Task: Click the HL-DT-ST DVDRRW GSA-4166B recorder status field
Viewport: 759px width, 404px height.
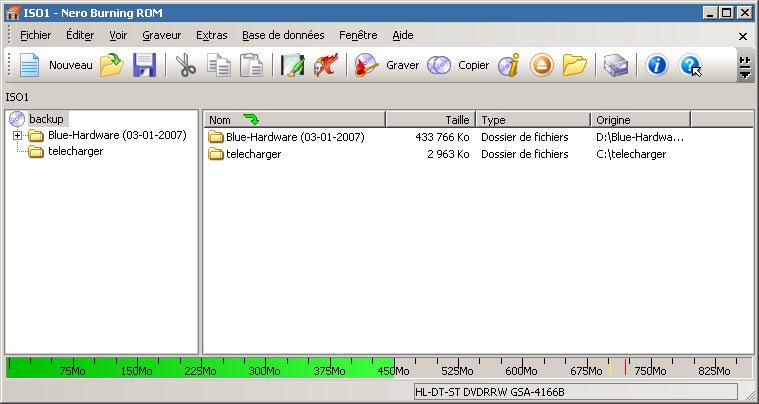Action: pos(576,392)
